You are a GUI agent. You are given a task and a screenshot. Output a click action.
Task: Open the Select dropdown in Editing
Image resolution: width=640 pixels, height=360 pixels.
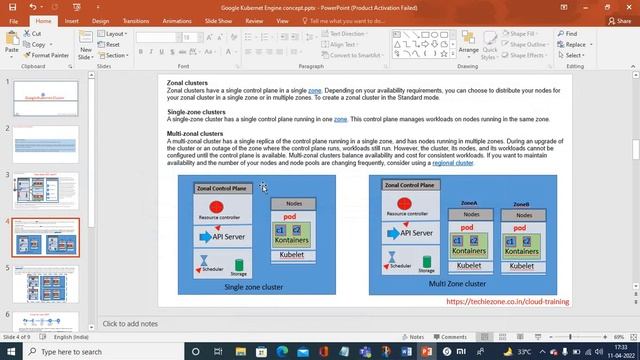click(x=571, y=55)
